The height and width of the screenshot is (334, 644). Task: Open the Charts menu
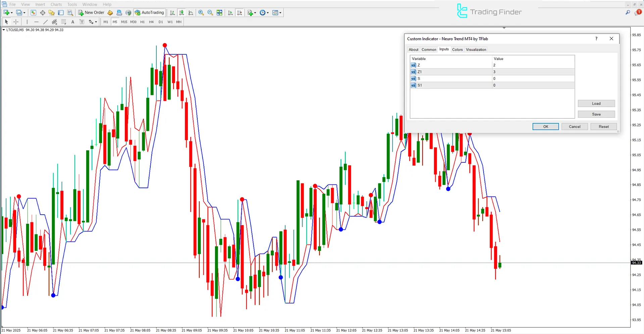click(56, 4)
